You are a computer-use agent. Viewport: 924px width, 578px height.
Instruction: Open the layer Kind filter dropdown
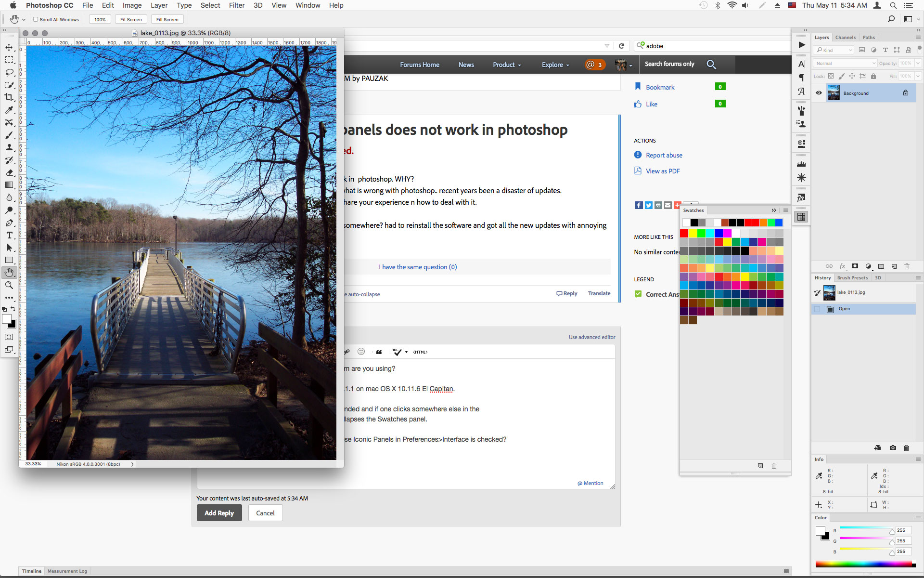[834, 50]
